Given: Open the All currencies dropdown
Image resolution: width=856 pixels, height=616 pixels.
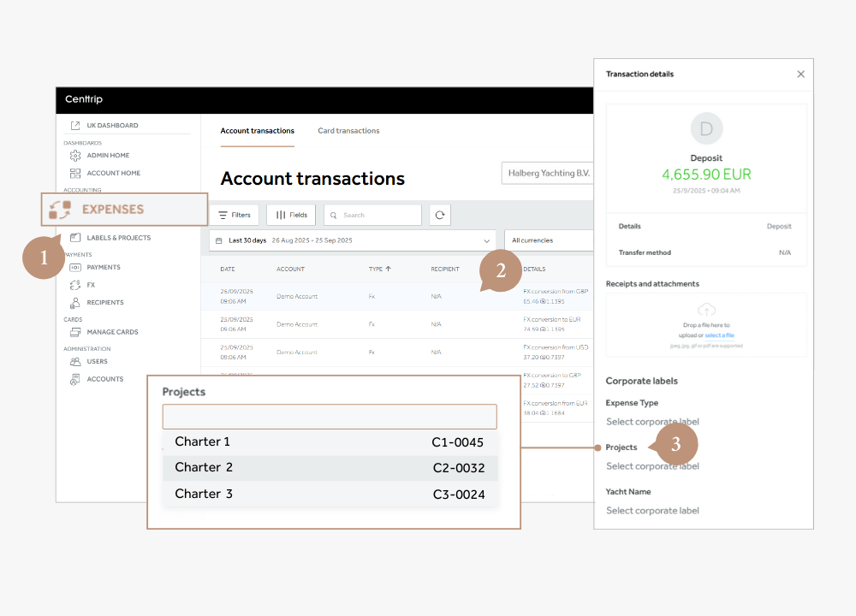Looking at the screenshot, I should (x=548, y=241).
